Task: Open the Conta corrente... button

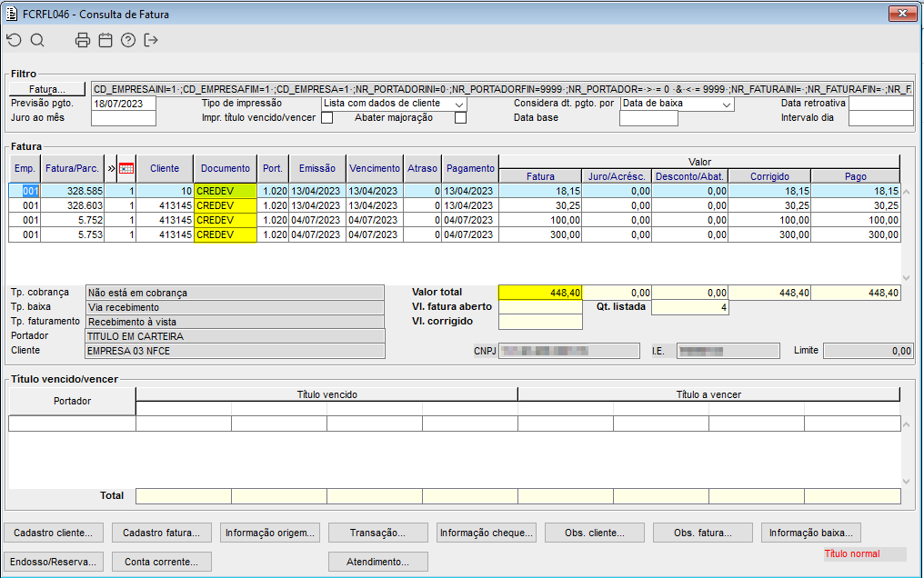Action: [162, 562]
